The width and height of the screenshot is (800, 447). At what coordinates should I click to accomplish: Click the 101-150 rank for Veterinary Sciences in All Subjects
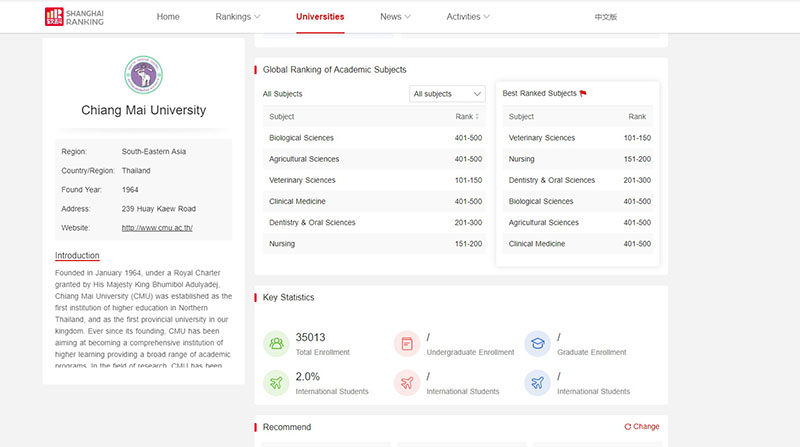pyautogui.click(x=468, y=180)
